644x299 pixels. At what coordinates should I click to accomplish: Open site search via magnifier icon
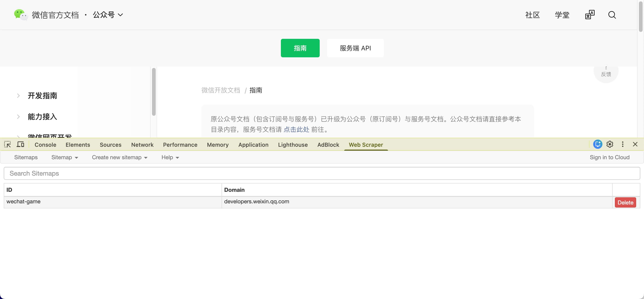tap(612, 15)
